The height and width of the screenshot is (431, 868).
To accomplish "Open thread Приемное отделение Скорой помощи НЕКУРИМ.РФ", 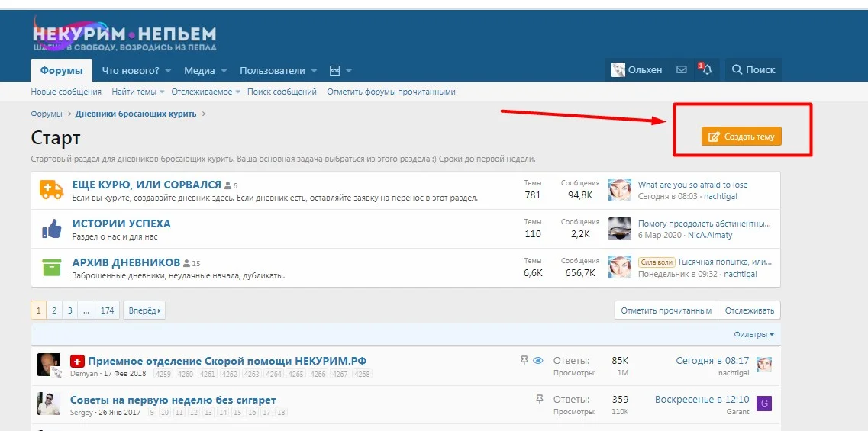I will (x=227, y=362).
